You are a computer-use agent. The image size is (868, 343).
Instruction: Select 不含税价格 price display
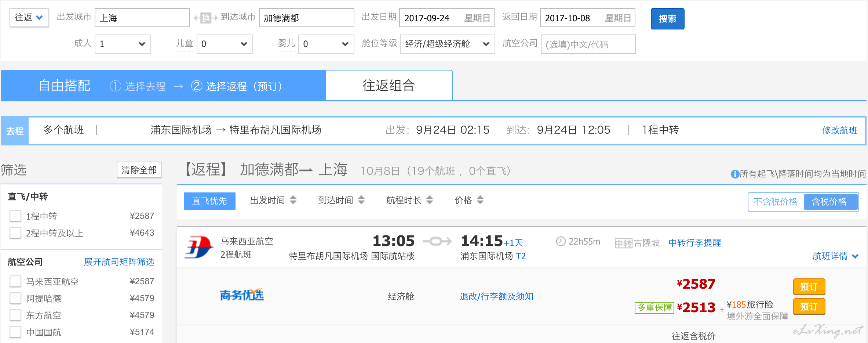coord(776,202)
